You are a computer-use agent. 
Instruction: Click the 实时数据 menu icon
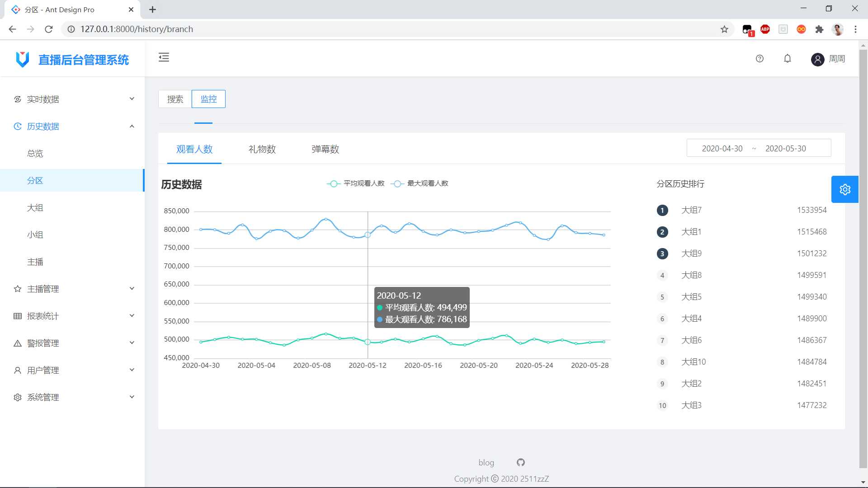[18, 99]
